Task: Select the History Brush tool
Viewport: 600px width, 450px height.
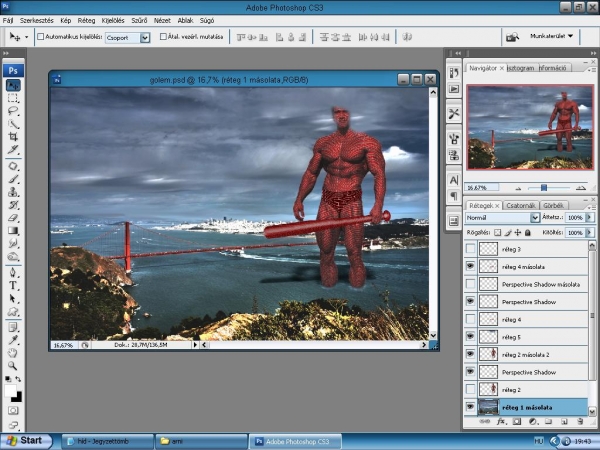Action: [13, 205]
